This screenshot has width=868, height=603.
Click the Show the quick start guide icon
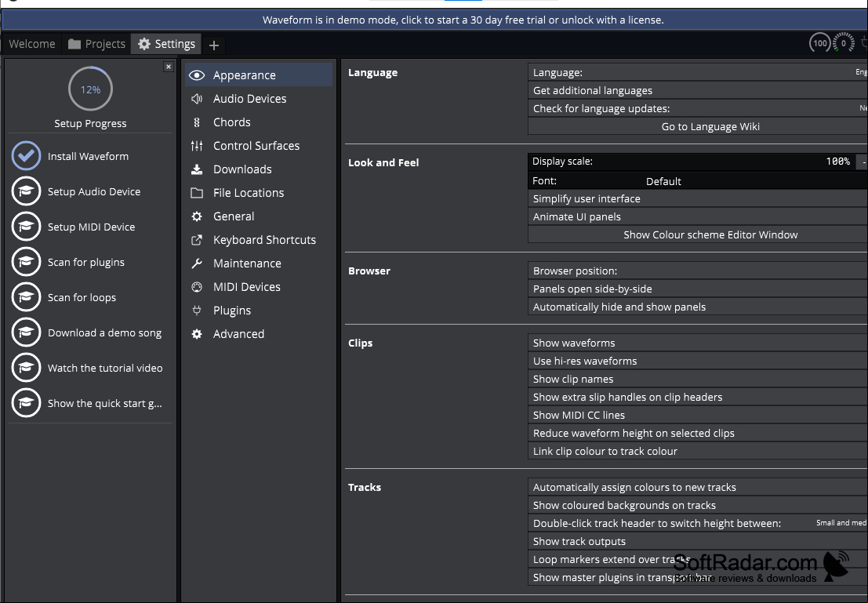point(26,403)
